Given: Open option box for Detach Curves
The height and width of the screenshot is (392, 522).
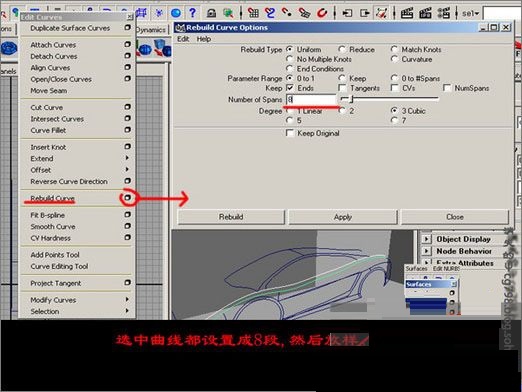Looking at the screenshot, I should tap(127, 56).
